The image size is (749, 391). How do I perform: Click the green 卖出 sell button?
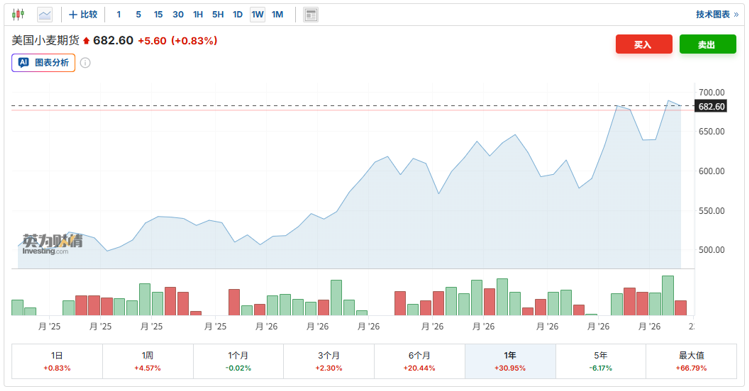(707, 44)
